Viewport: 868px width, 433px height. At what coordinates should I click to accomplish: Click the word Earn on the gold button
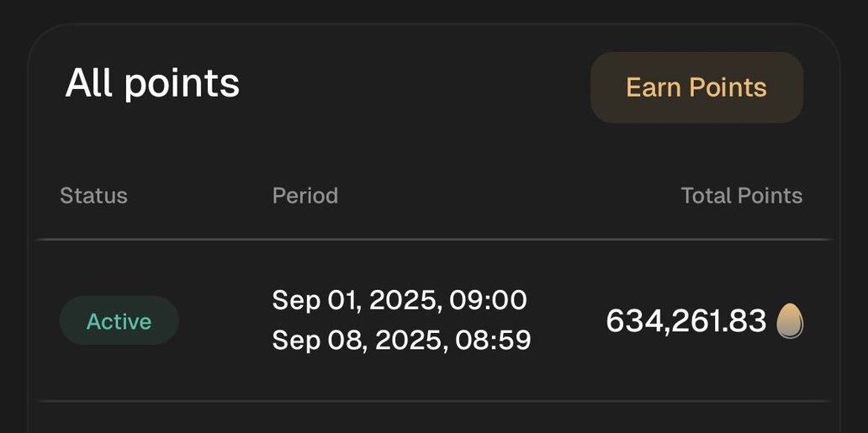[654, 87]
